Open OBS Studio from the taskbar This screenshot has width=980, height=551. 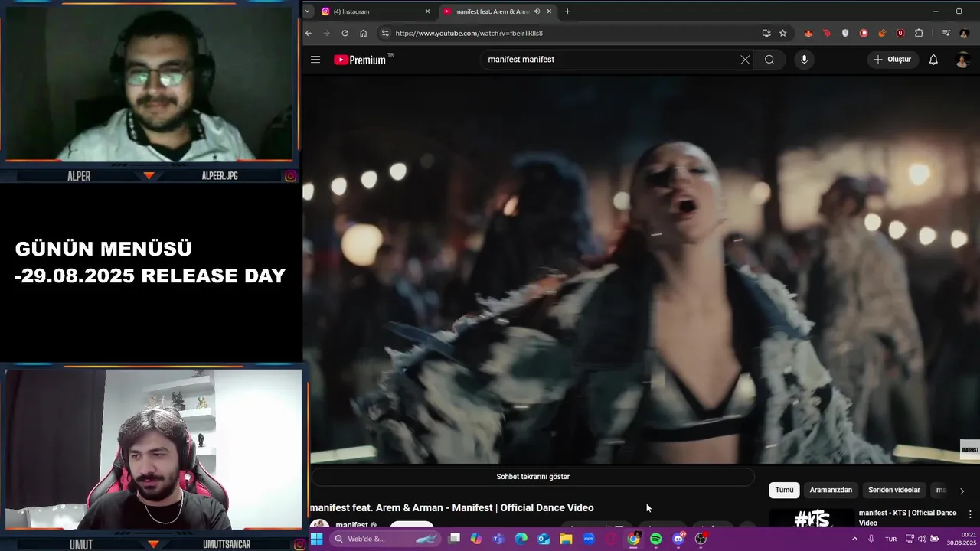701,539
